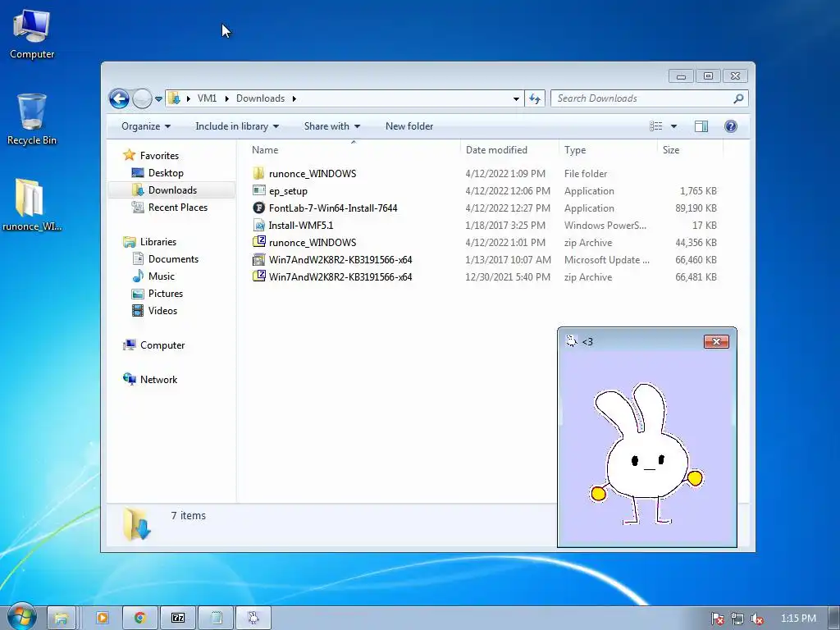Expand the arrow after Downloads breadcrumb

click(x=294, y=98)
